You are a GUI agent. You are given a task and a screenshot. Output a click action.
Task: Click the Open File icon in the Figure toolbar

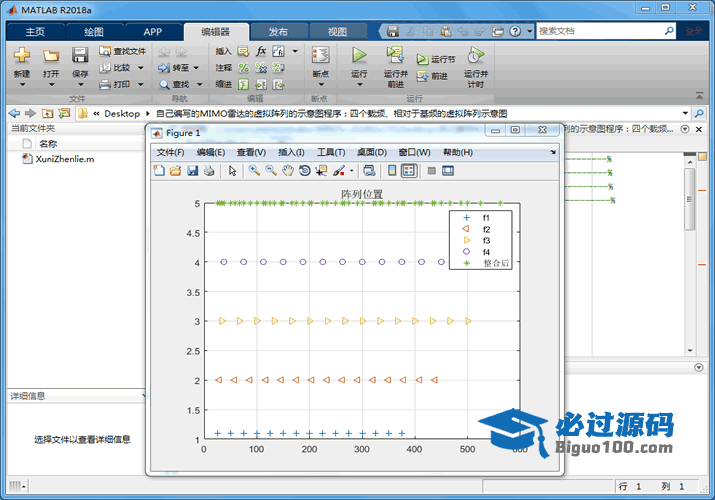click(175, 171)
